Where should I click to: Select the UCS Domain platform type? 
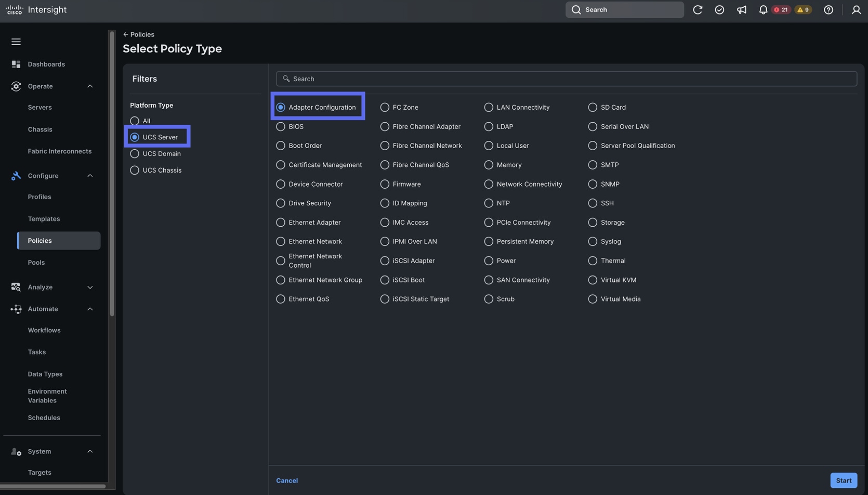tap(135, 154)
